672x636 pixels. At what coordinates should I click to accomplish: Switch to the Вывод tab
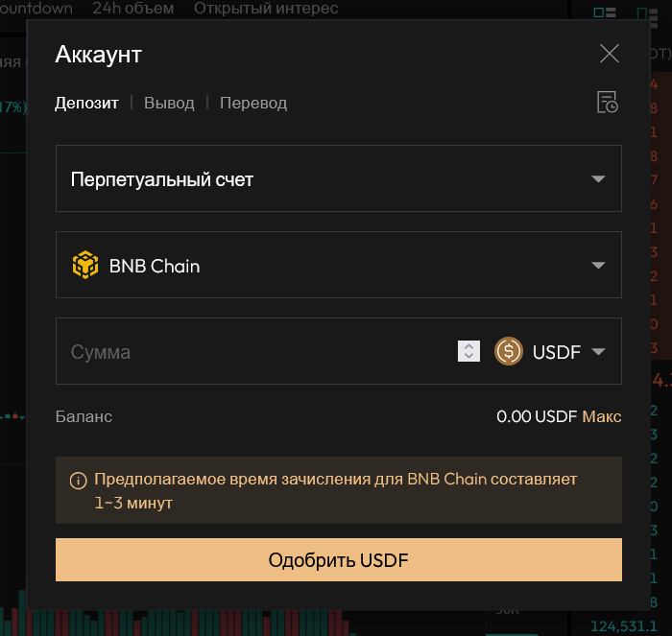point(169,103)
